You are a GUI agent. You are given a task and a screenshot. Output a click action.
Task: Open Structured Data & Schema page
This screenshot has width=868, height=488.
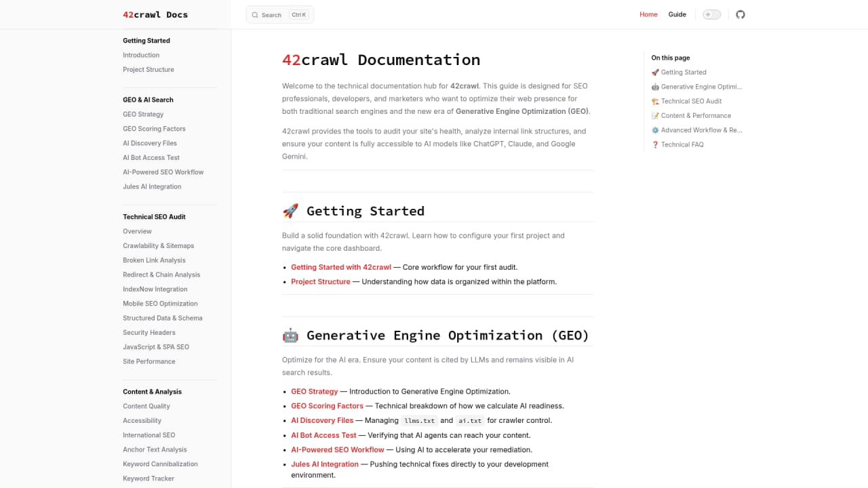163,319
